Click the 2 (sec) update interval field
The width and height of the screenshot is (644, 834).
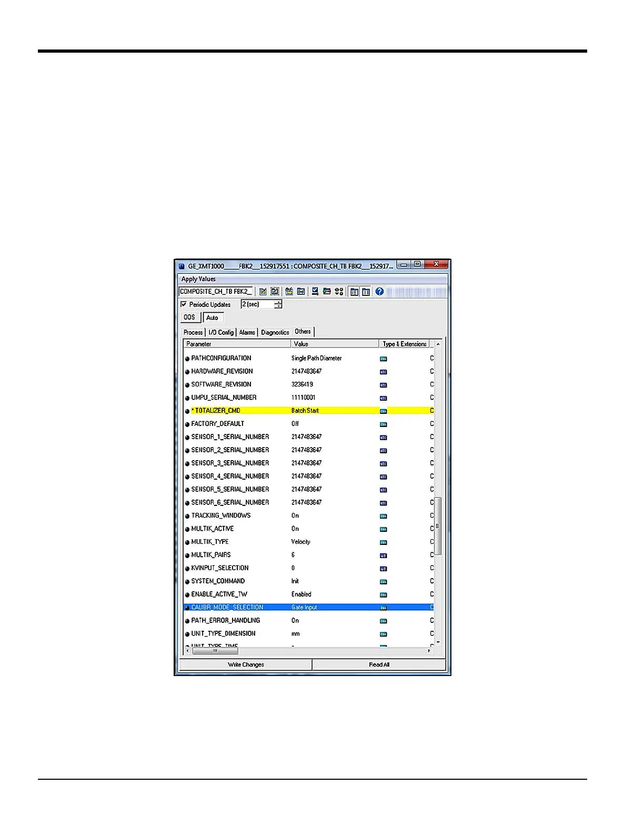(x=258, y=304)
